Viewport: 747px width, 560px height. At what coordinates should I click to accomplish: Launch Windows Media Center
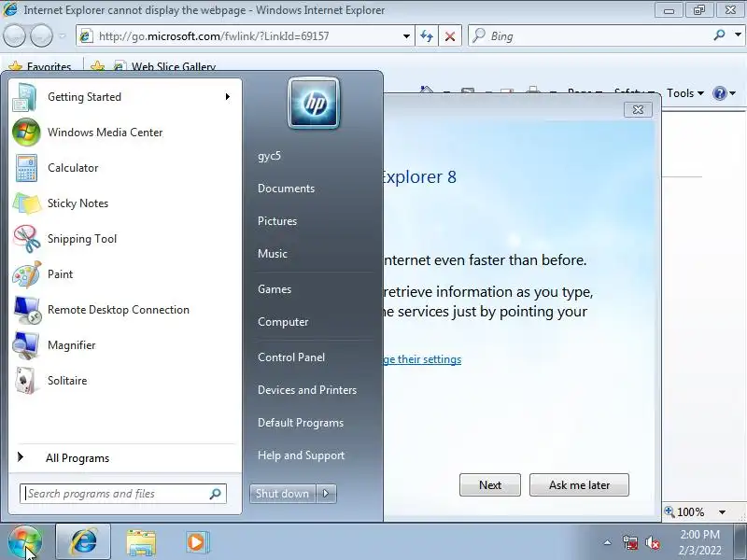124,133
